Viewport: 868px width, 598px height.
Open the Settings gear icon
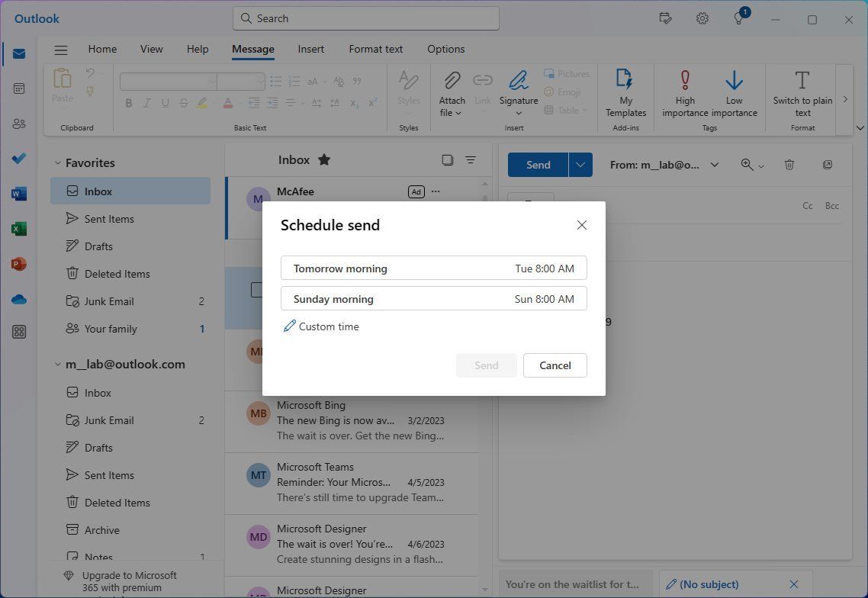tap(702, 18)
